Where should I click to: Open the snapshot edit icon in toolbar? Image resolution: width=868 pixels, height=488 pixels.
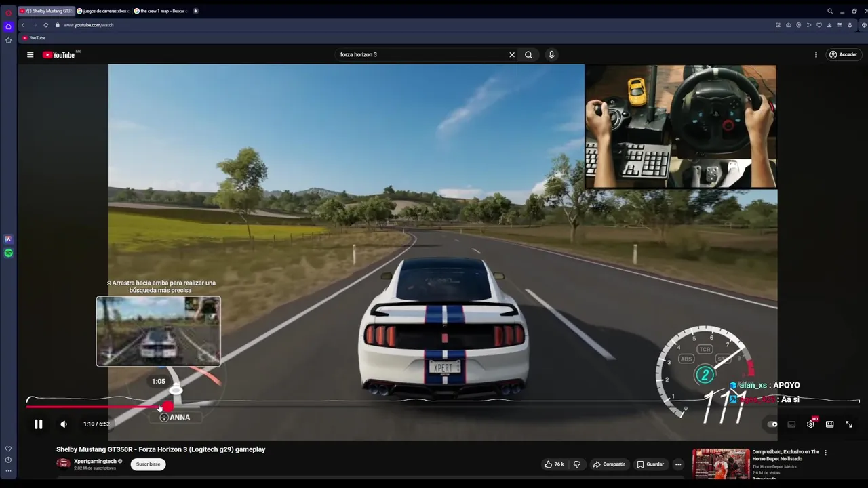click(x=778, y=25)
